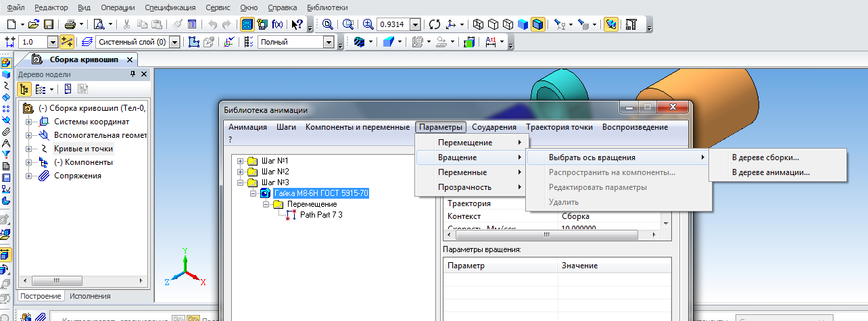Choose В дереве сборки... submenu item
868x321 pixels.
[765, 157]
